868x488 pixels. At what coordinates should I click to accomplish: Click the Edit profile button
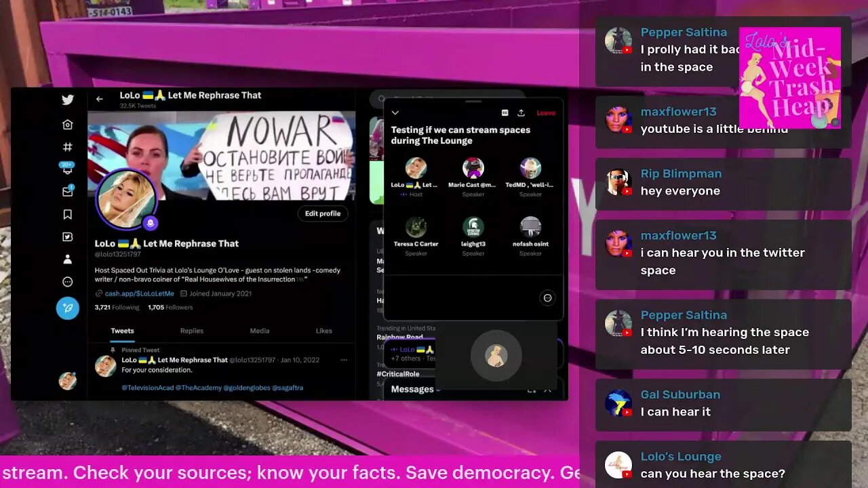(x=323, y=213)
